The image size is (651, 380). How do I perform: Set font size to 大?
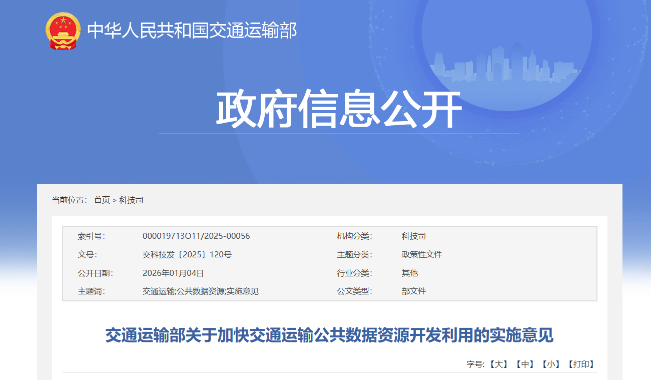pos(499,364)
